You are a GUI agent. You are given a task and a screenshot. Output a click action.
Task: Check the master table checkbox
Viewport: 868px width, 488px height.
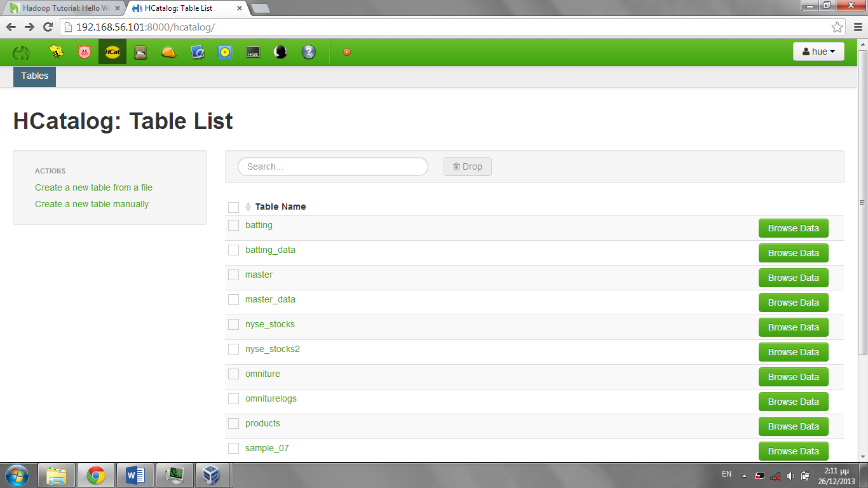233,274
